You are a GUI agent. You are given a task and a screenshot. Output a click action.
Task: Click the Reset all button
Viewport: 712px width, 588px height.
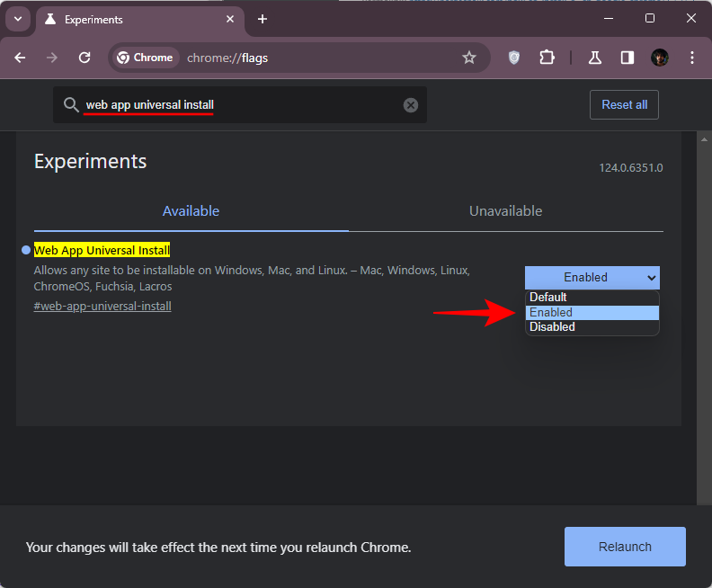[624, 105]
